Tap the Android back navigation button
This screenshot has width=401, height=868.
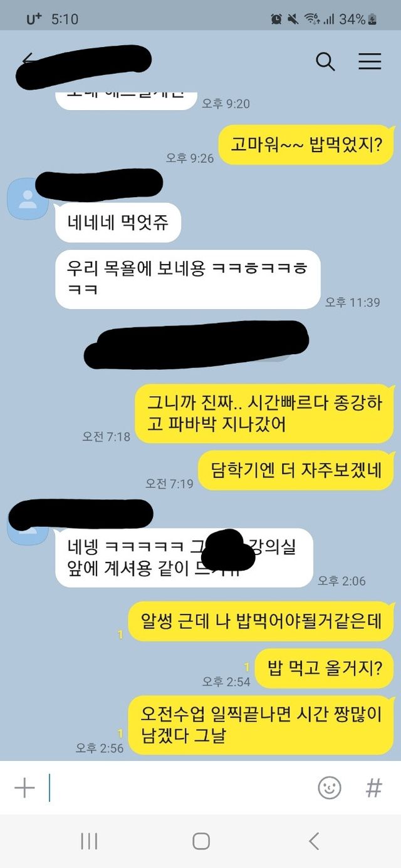(314, 841)
